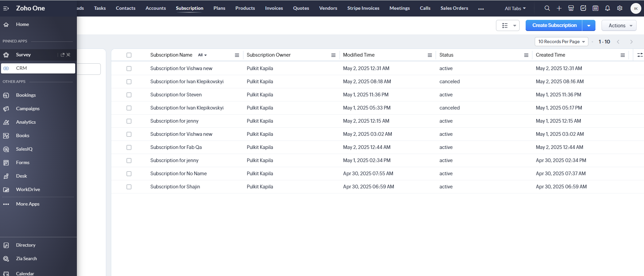Image resolution: width=644 pixels, height=276 pixels.
Task: Open the edit note icon in top bar
Action: click(583, 8)
